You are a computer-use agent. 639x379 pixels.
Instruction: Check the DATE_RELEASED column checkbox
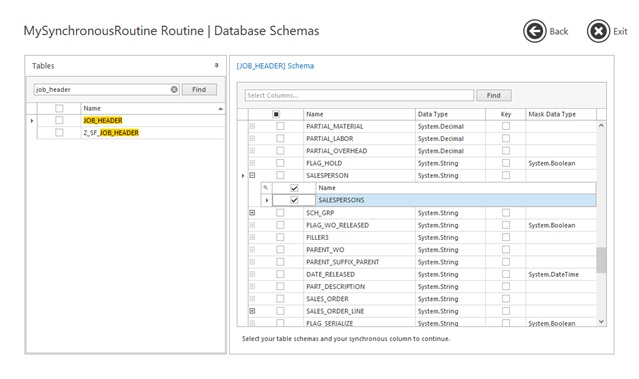click(x=280, y=274)
